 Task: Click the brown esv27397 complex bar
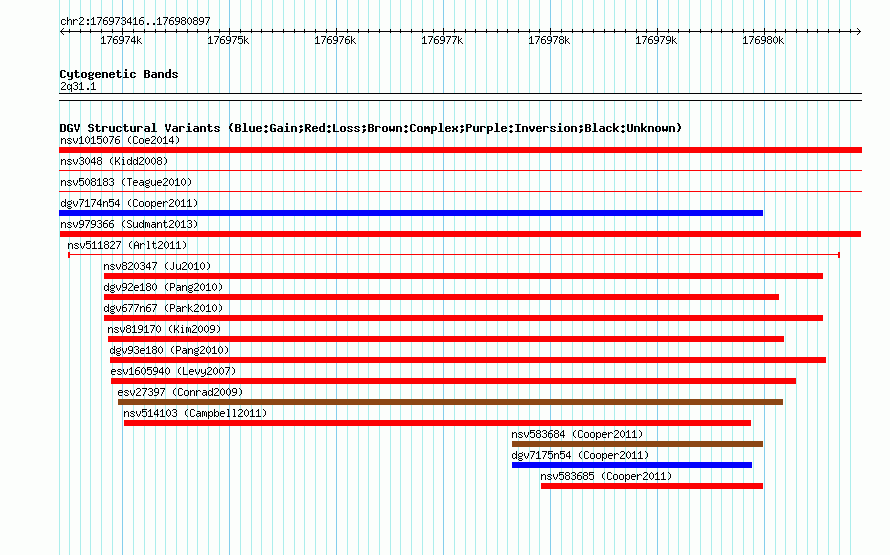[450, 402]
